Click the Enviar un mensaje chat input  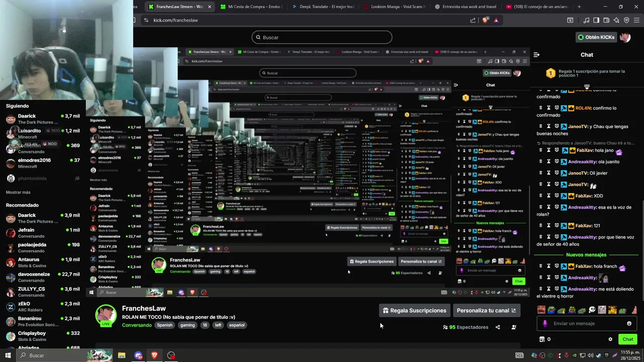pos(586,323)
